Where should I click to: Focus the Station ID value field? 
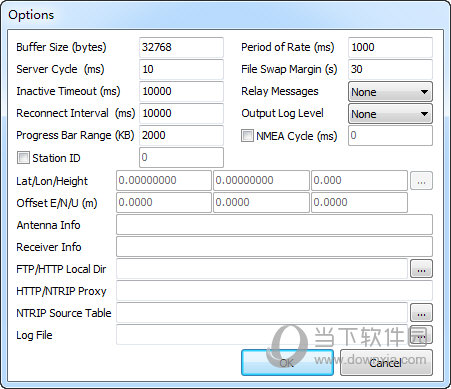(x=181, y=157)
